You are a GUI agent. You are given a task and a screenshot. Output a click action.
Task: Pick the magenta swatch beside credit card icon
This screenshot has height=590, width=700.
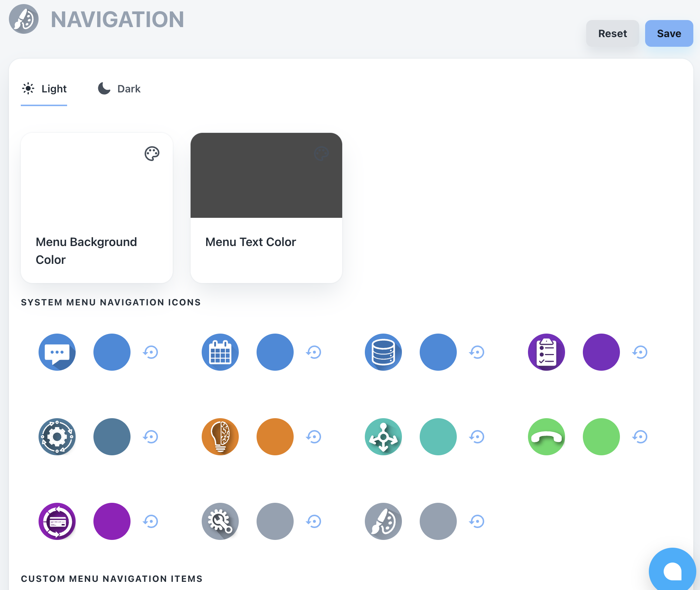[x=112, y=521]
